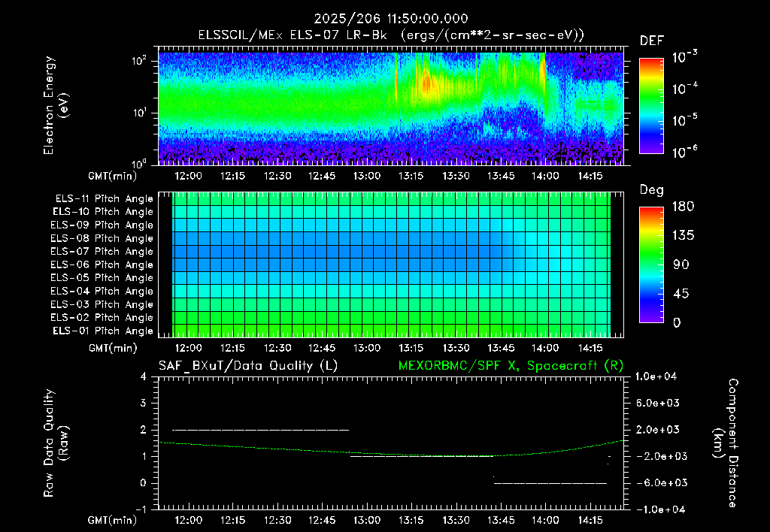The width and height of the screenshot is (770, 532).
Task: Click the DEF color bar legend
Action: (x=652, y=106)
